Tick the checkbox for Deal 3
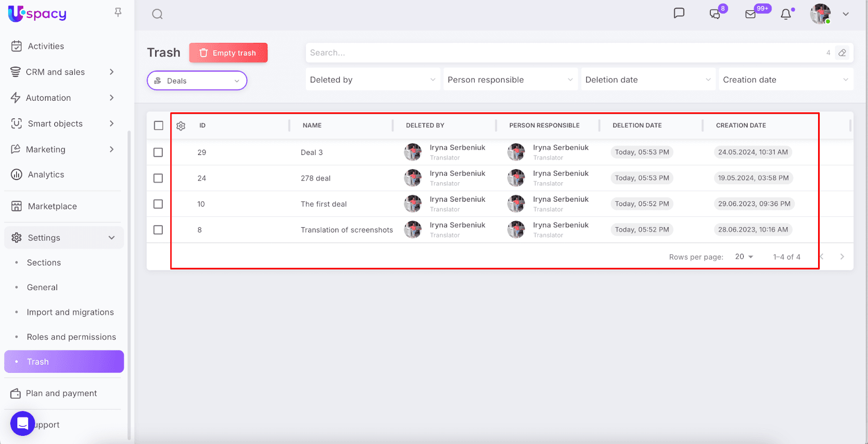The image size is (868, 444). pos(158,152)
